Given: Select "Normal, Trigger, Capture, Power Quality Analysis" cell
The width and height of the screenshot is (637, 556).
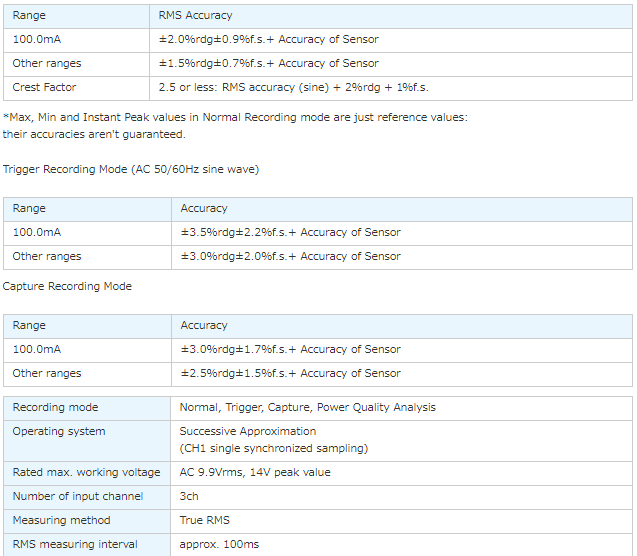Looking at the screenshot, I should tap(307, 408).
